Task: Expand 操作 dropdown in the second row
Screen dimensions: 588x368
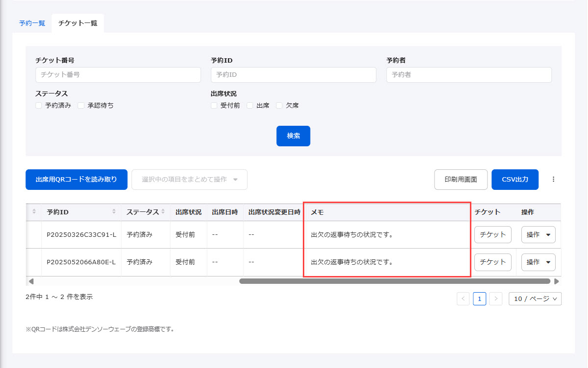Action: tap(538, 262)
